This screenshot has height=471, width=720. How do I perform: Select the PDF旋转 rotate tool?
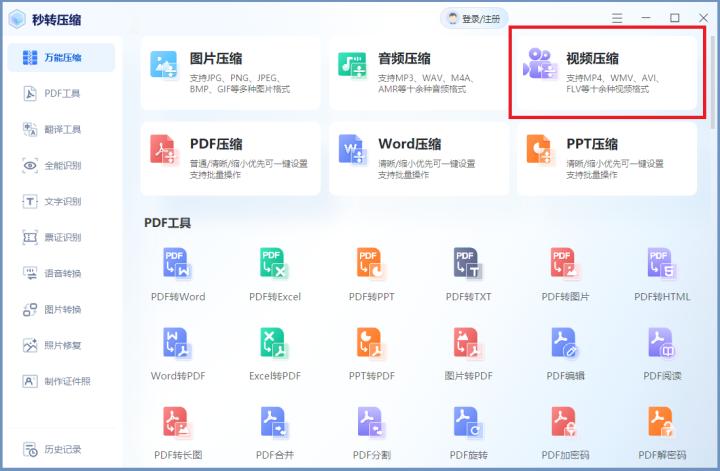click(468, 433)
